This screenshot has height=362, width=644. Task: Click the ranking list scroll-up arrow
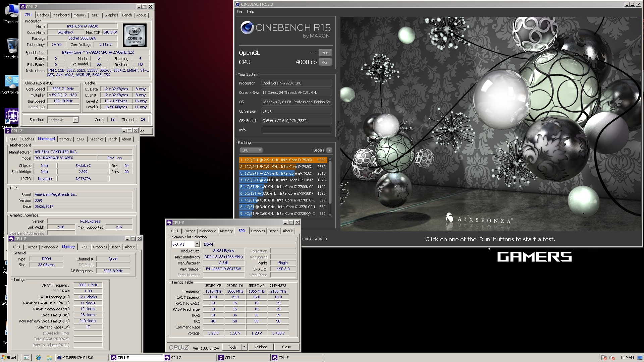330,159
